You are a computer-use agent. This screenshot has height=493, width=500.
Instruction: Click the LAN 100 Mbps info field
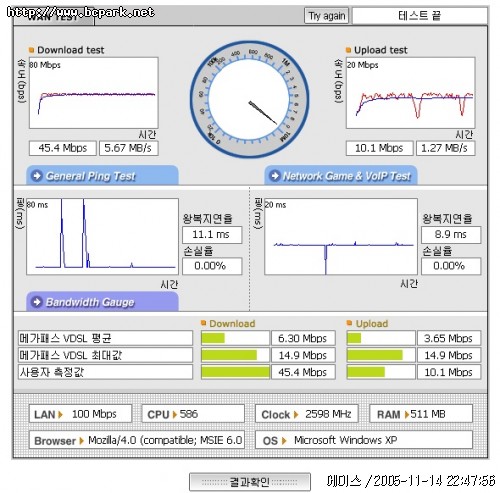point(80,414)
